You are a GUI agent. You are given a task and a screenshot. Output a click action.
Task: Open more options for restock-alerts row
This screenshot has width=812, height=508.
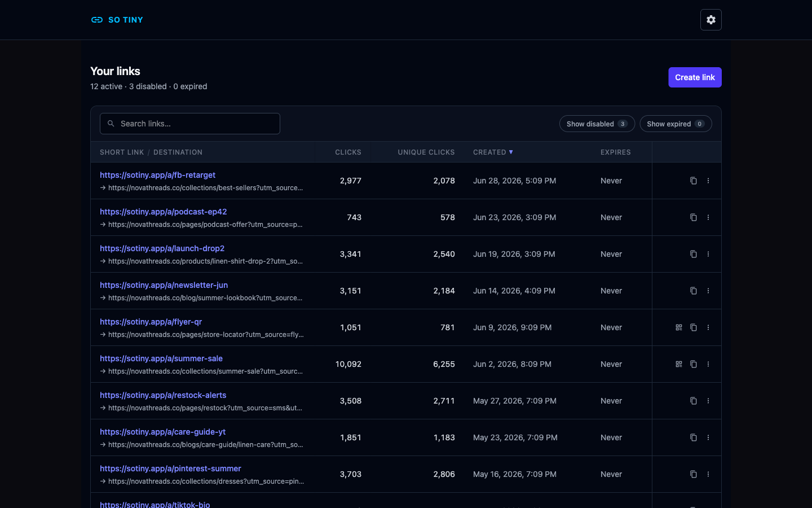[x=708, y=401]
